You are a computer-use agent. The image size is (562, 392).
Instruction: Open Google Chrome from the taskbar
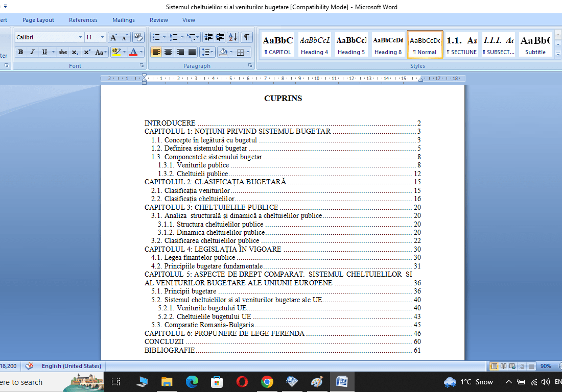pos(267,382)
